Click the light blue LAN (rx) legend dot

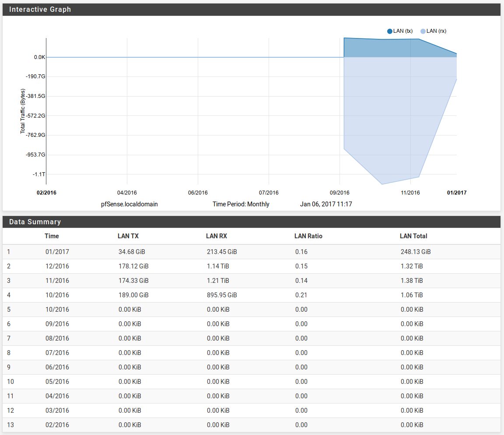tap(423, 31)
